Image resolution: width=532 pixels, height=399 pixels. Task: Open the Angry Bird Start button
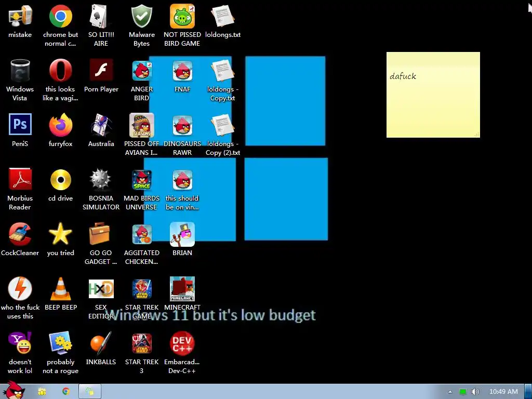coord(13,391)
